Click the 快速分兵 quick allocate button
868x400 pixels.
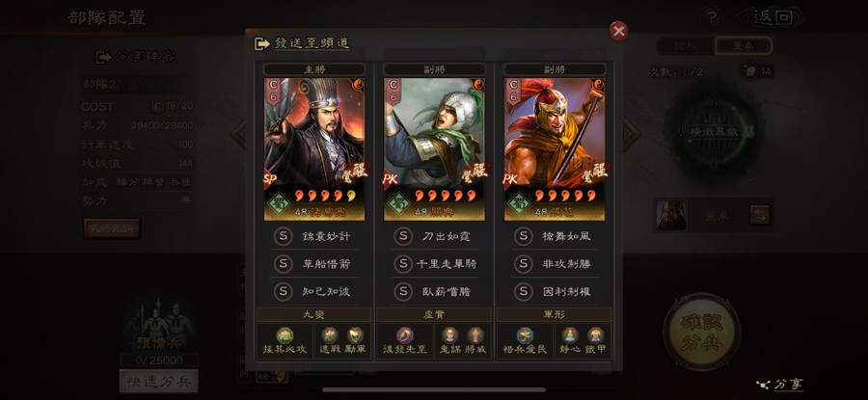pyautogui.click(x=159, y=382)
